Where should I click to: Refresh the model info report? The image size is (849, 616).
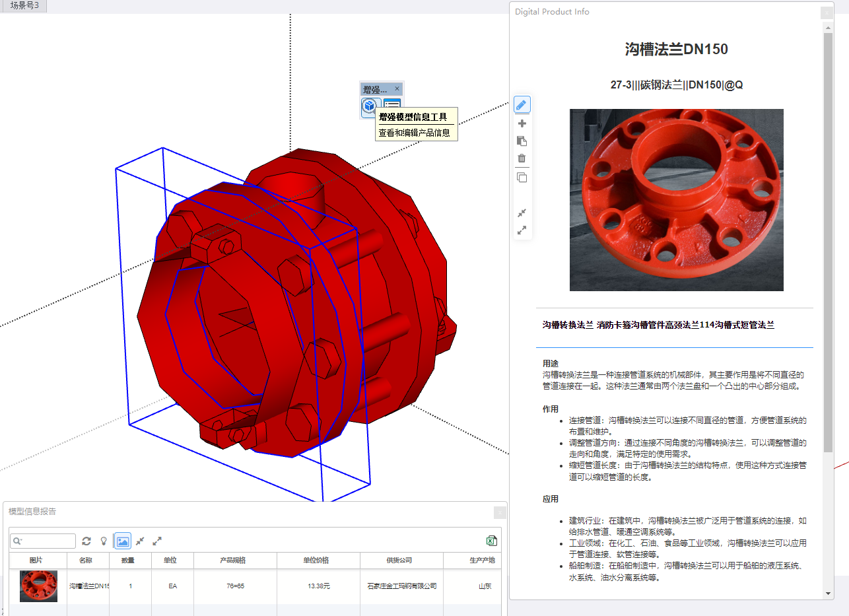[86, 541]
